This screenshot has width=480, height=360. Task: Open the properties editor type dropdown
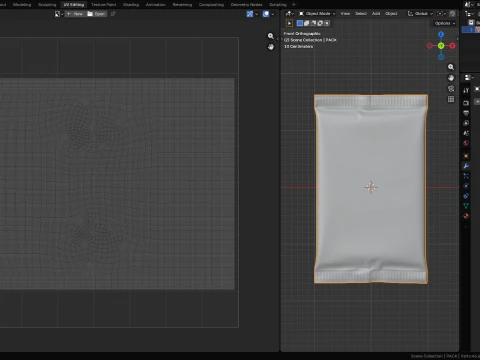[x=469, y=78]
